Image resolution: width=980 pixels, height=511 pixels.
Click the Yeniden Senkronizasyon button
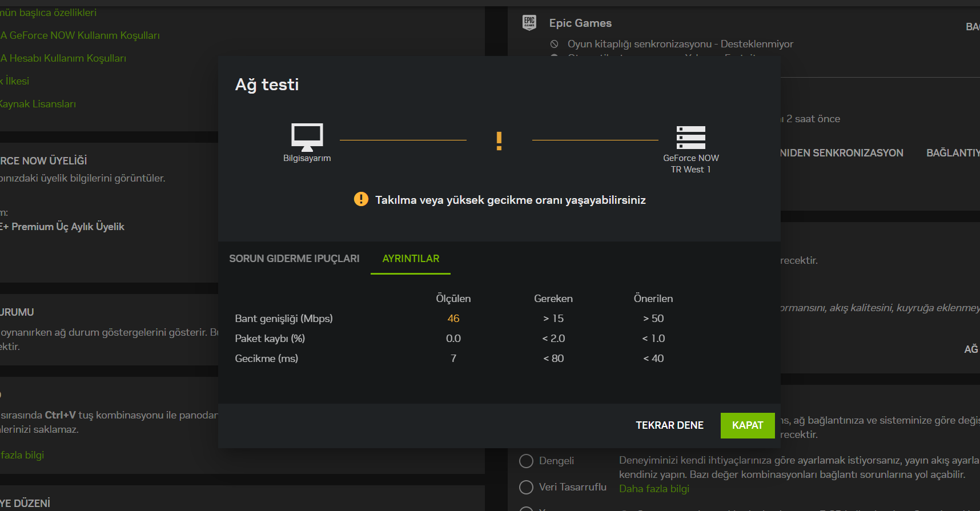tap(842, 153)
